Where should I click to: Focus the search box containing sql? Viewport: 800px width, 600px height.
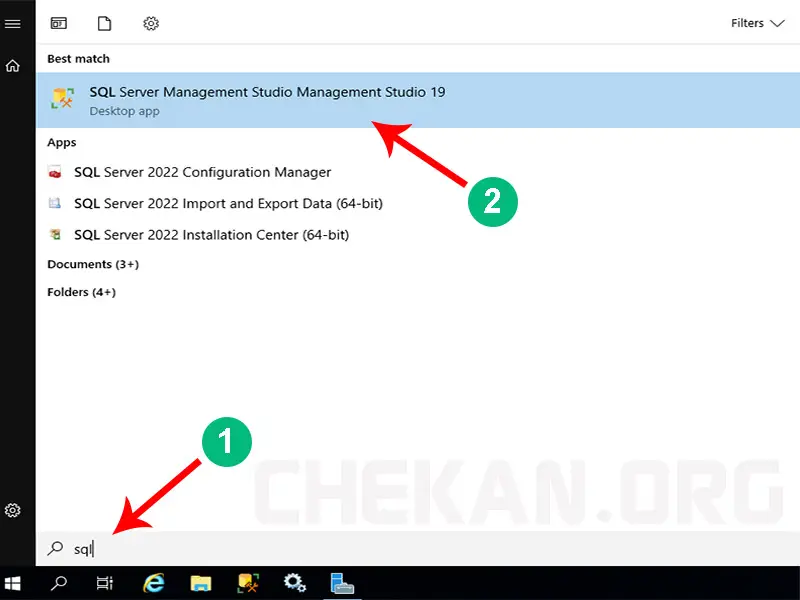[x=418, y=549]
